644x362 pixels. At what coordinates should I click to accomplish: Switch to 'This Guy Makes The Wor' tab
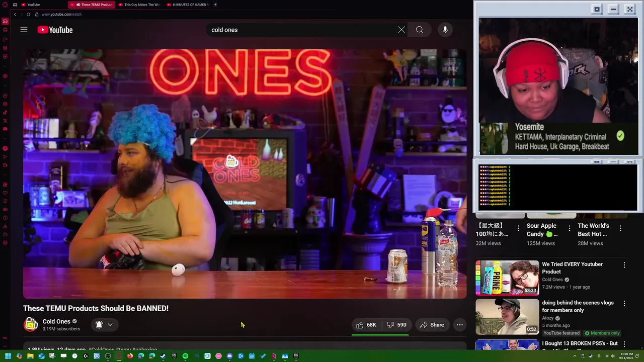(x=138, y=5)
